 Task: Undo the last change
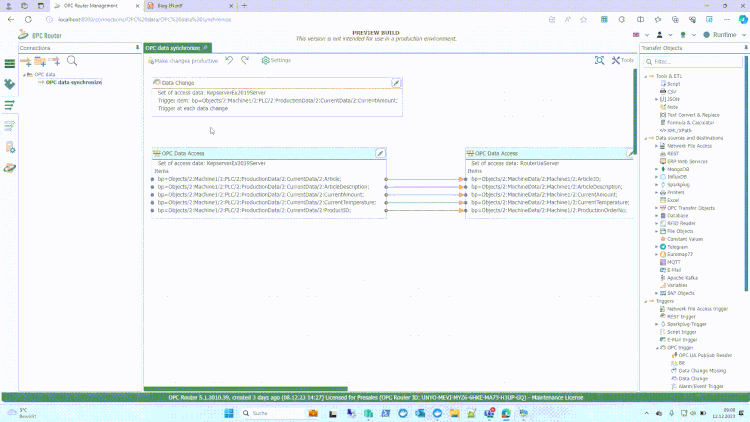tap(230, 60)
